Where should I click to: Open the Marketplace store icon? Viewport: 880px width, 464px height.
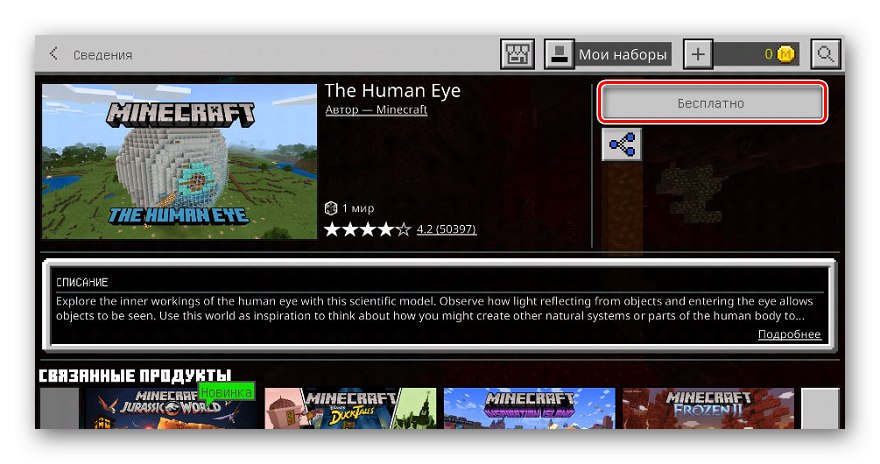(x=517, y=54)
